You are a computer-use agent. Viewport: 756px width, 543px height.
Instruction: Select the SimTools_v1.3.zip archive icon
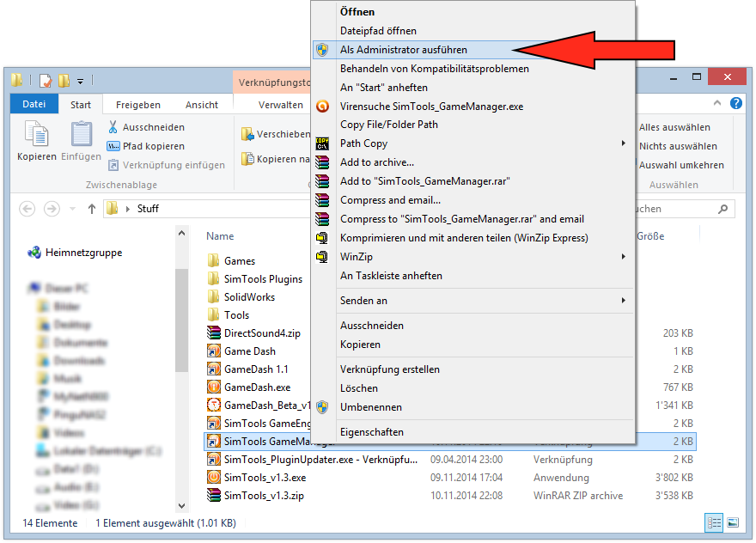tap(214, 495)
